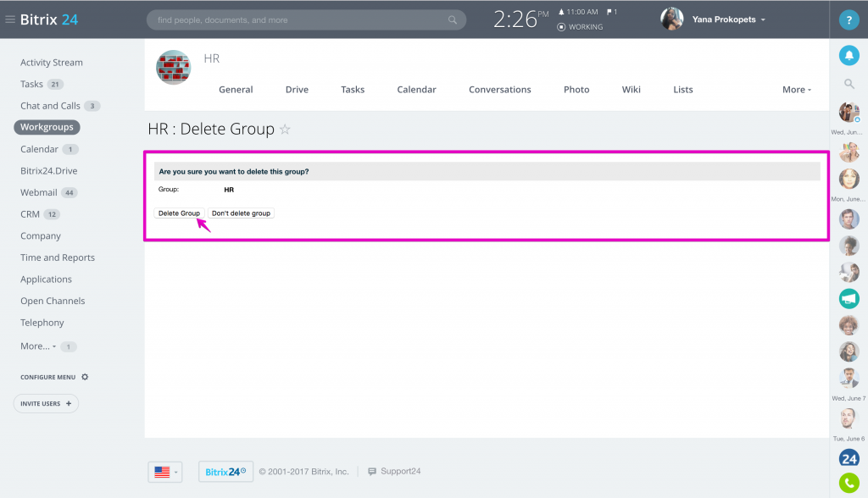
Task: Open Time and Reports in left menu
Action: coord(58,257)
